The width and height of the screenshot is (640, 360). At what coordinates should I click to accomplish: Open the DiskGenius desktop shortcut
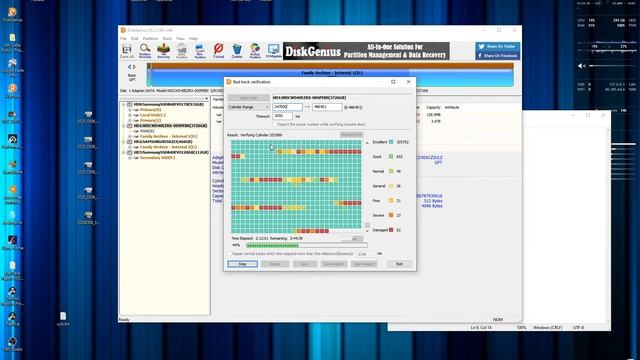(x=13, y=14)
